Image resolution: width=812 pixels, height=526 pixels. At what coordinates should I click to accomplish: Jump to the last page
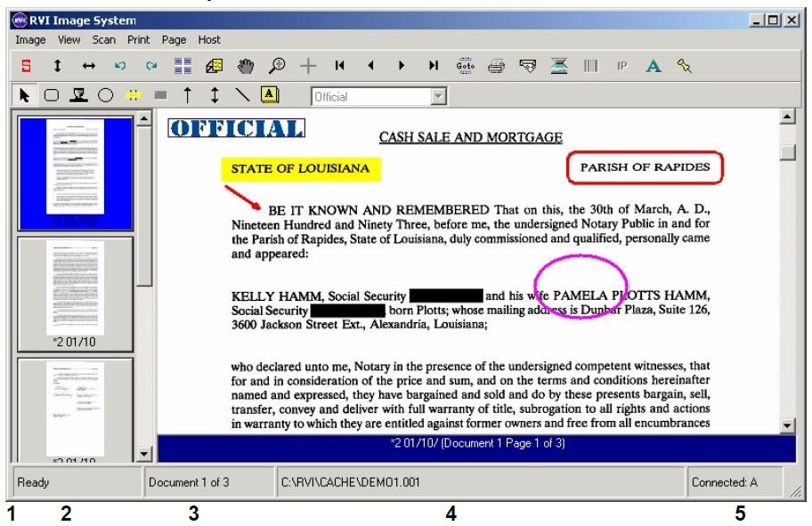coord(434,65)
